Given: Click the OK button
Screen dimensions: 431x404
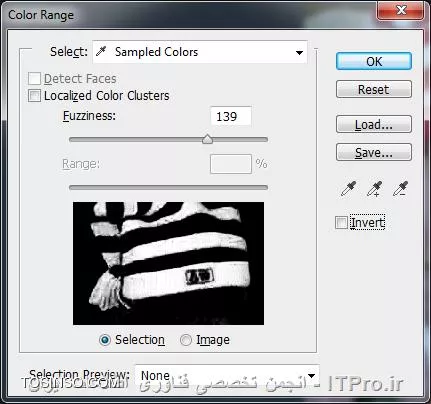Looking at the screenshot, I should pos(374,61).
